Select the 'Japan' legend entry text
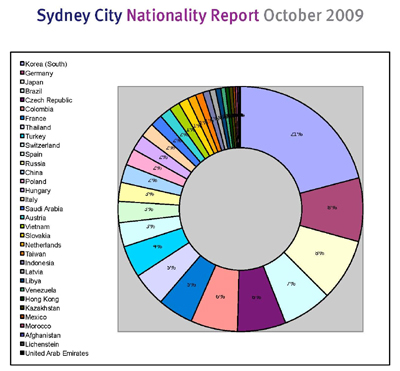Screen dimensions: 400x371 click(x=34, y=82)
